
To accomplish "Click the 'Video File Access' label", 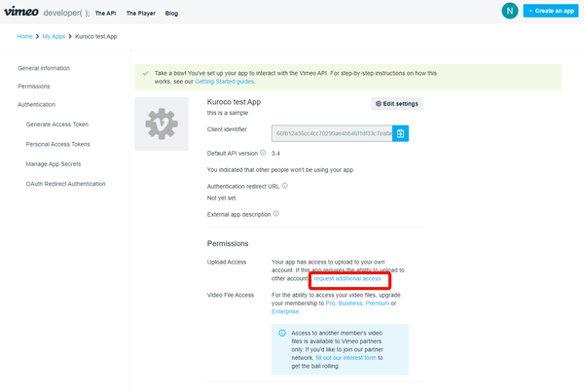I will pyautogui.click(x=231, y=295).
